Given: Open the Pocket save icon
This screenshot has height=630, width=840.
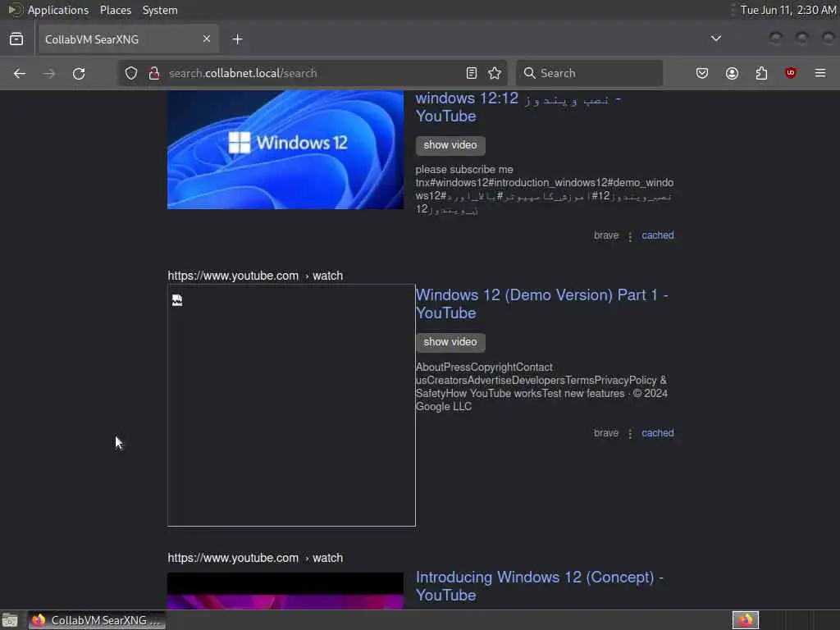Looking at the screenshot, I should pyautogui.click(x=702, y=73).
